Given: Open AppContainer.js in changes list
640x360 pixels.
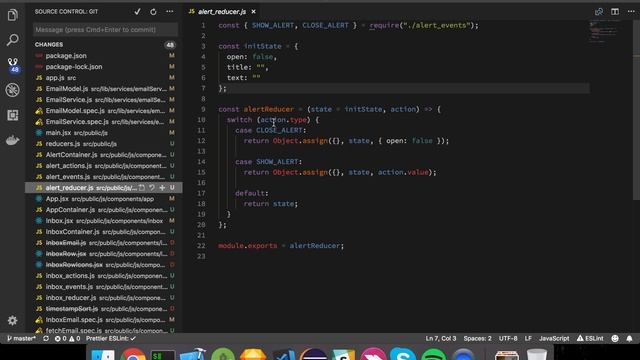Looking at the screenshot, I should click(x=104, y=210).
